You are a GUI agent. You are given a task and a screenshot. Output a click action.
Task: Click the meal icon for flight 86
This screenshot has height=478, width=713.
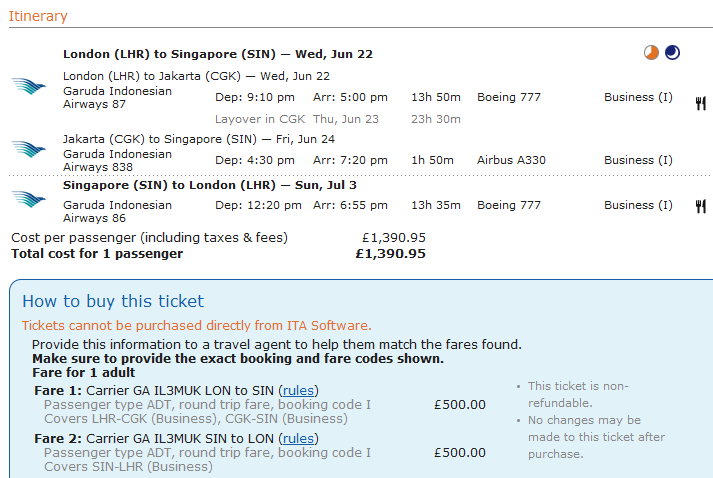click(x=701, y=206)
